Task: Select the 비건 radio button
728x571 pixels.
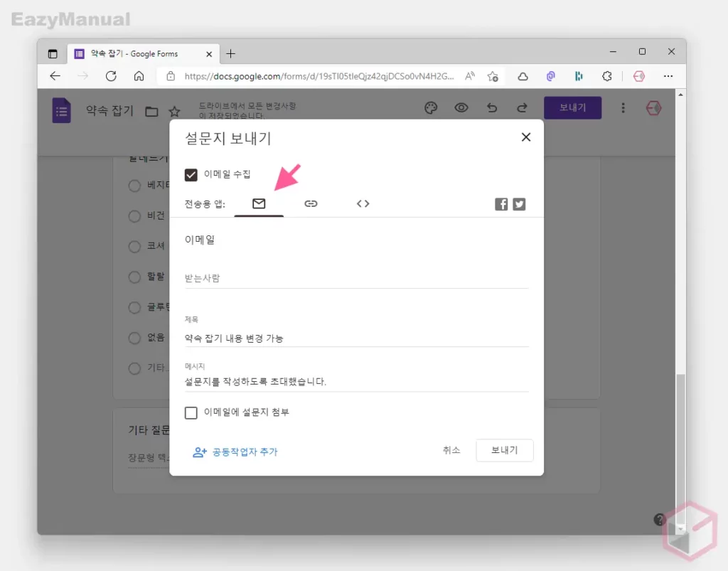Action: [134, 216]
